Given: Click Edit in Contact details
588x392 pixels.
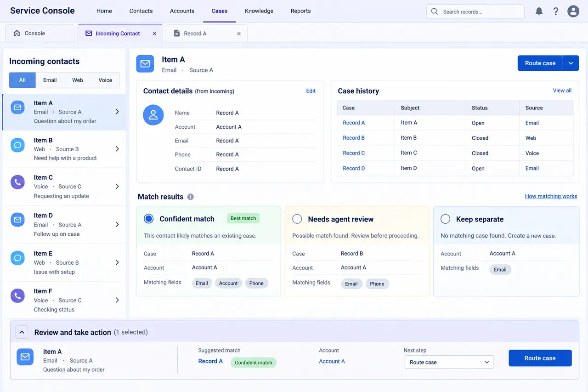Looking at the screenshot, I should 311,91.
